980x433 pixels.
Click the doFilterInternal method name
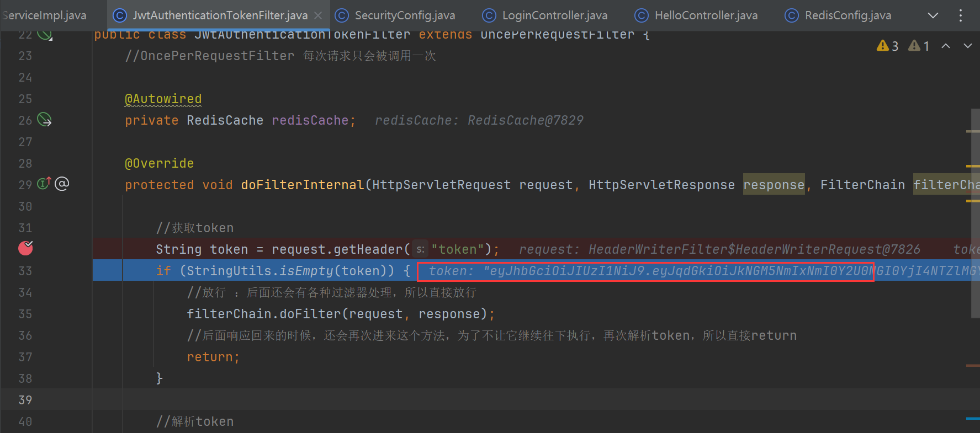[303, 185]
